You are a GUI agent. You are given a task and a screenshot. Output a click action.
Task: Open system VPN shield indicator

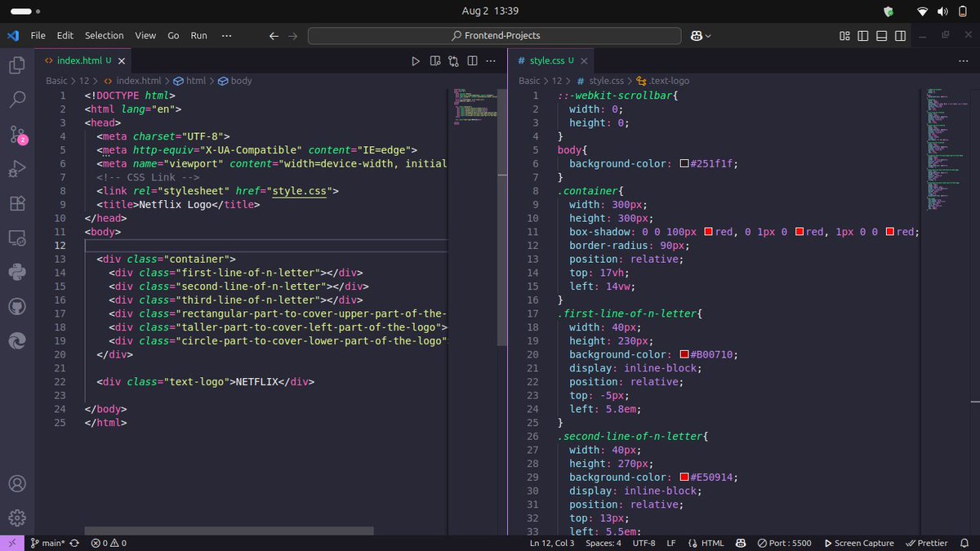click(889, 11)
